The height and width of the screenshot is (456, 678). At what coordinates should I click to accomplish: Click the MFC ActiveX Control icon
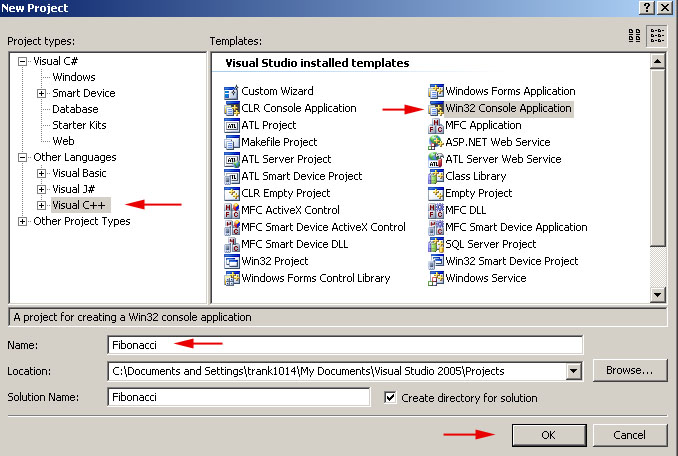tap(231, 210)
